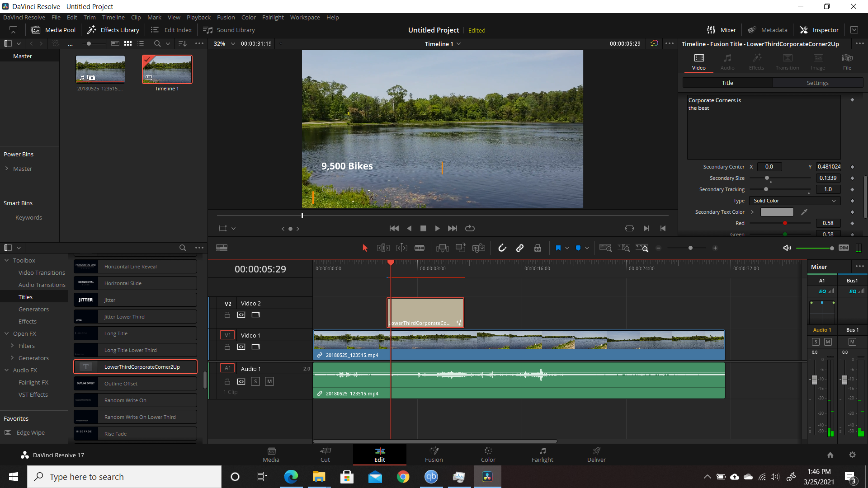Image resolution: width=868 pixels, height=488 pixels.
Task: Click insert clip tool in timeline toolbar
Action: tap(442, 248)
